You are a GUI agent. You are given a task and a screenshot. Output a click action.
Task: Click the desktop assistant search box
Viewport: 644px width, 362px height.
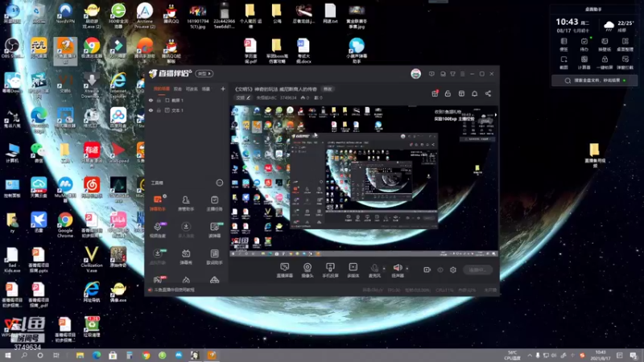(x=594, y=80)
